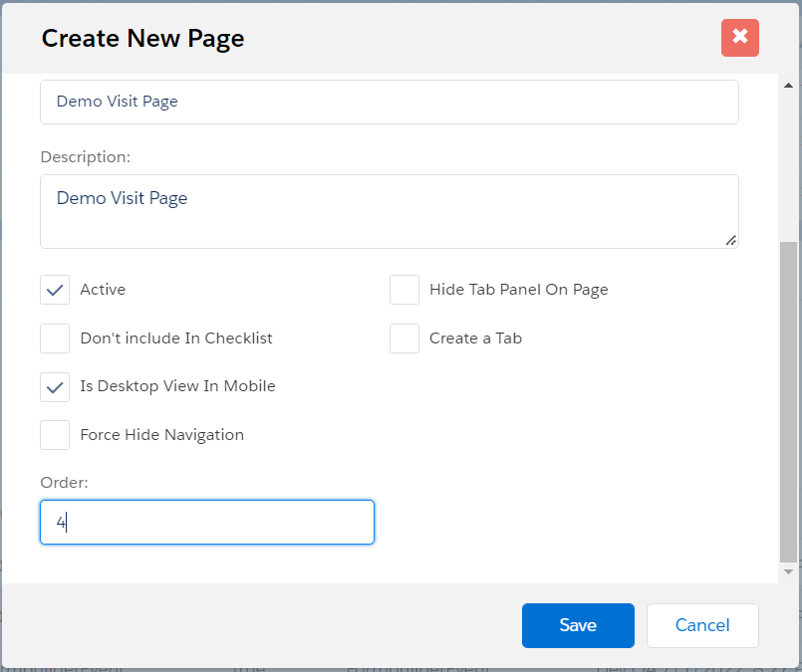The height and width of the screenshot is (672, 802).
Task: Click the scrollbar down arrow
Action: coord(788,571)
